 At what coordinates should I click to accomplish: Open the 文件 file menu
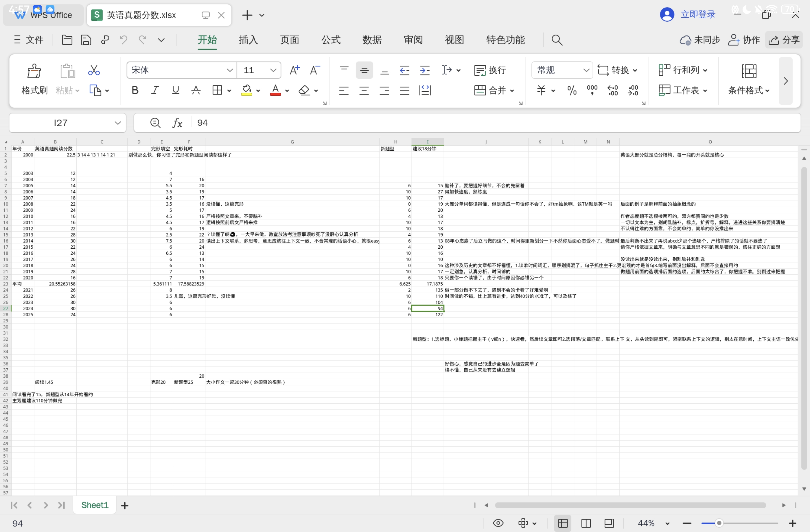click(x=29, y=40)
